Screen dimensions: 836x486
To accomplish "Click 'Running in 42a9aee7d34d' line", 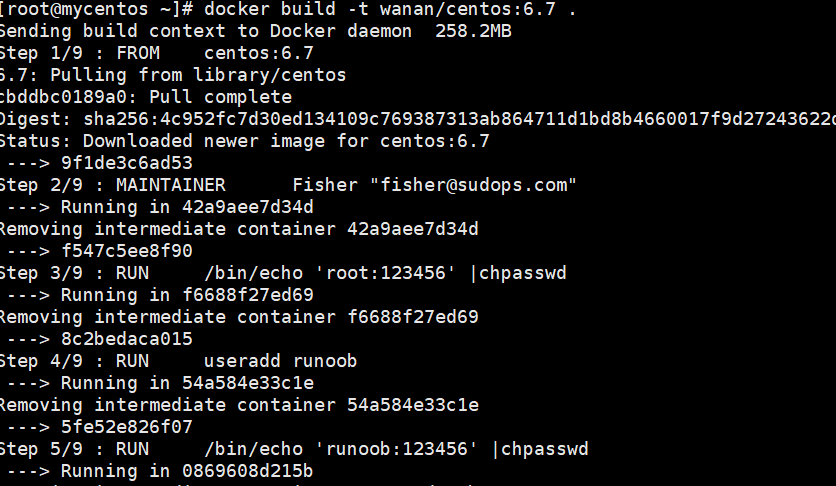I will (160, 207).
